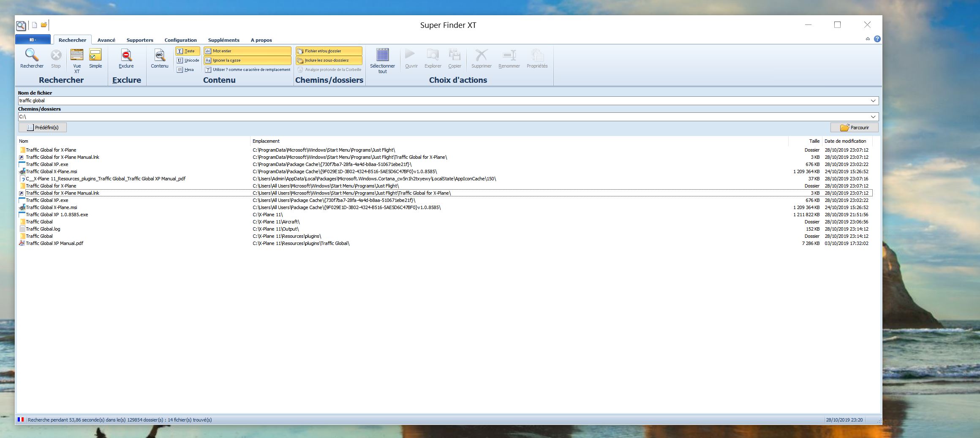Expand the Nom de fichier dropdown arrow

click(x=873, y=101)
